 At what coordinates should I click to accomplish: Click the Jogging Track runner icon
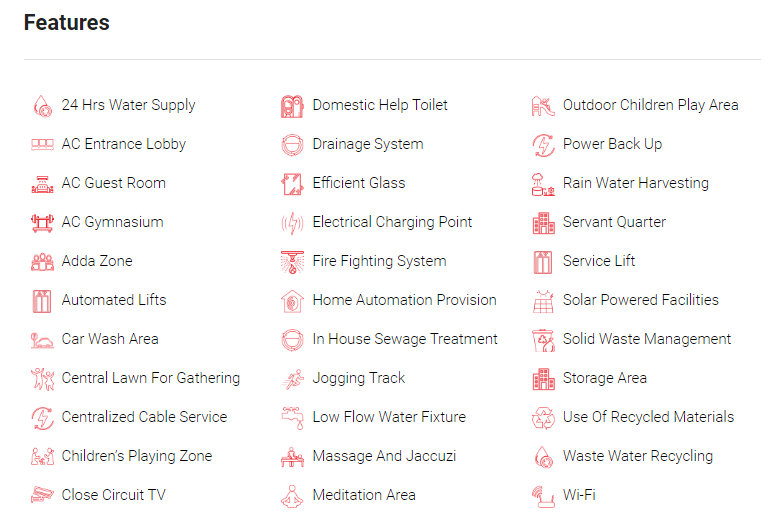coord(292,379)
